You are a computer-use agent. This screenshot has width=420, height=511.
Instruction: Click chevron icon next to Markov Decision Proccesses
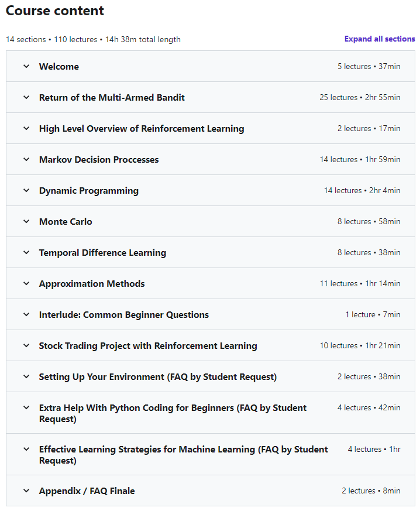coord(26,160)
